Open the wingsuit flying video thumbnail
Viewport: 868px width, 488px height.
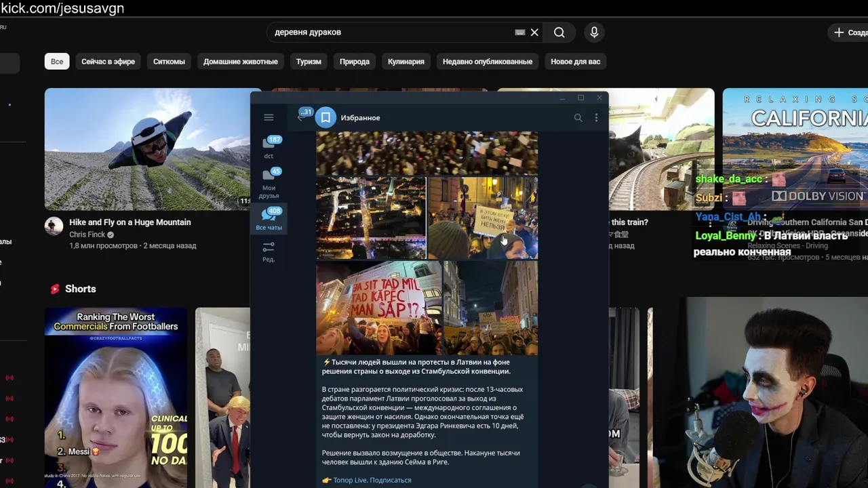147,149
